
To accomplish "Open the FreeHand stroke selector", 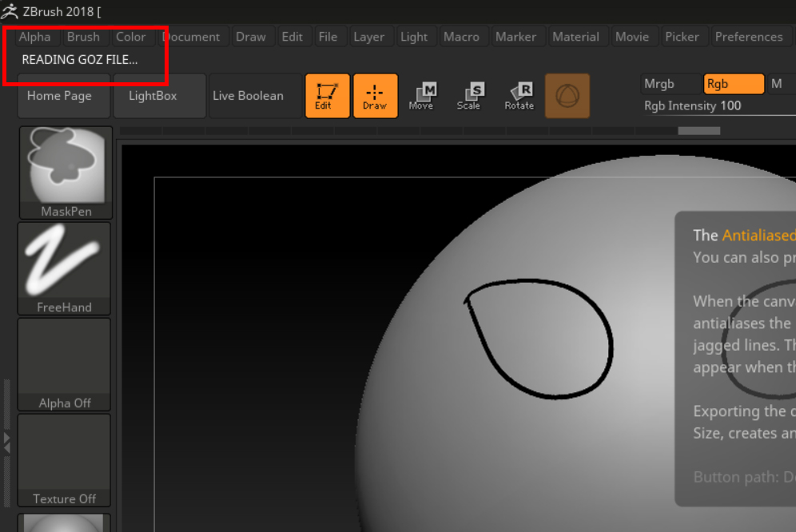I will pos(64,268).
